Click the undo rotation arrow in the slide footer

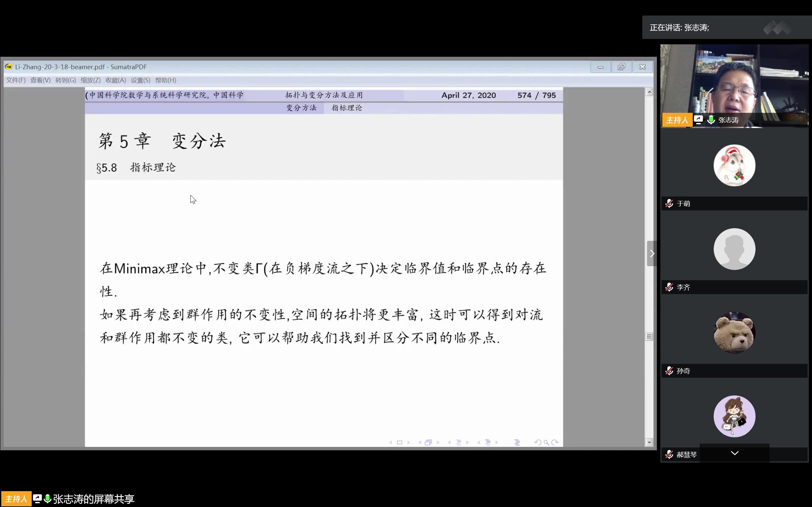coord(538,442)
